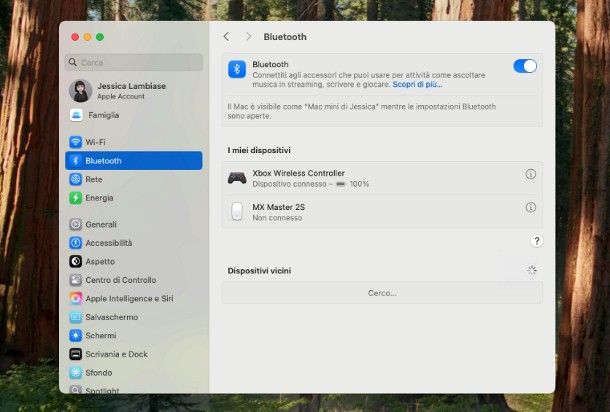The height and width of the screenshot is (412, 610).
Task: Click the help question mark button
Action: pyautogui.click(x=536, y=241)
